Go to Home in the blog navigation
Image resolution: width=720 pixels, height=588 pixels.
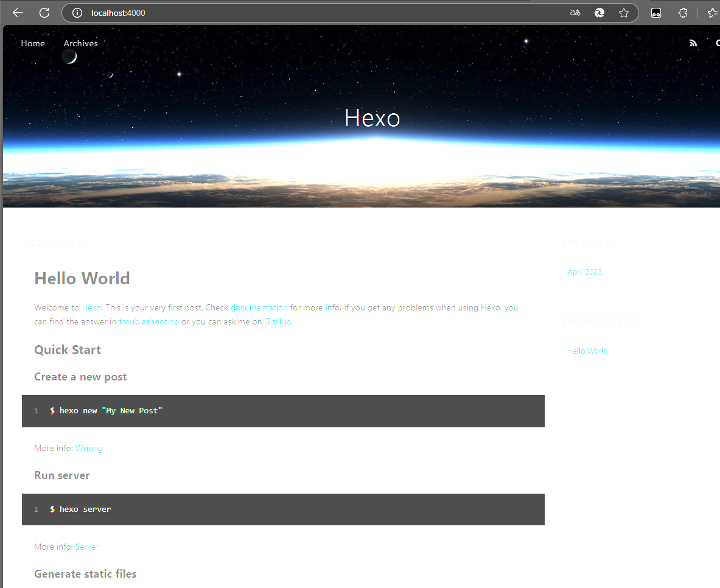(x=33, y=43)
